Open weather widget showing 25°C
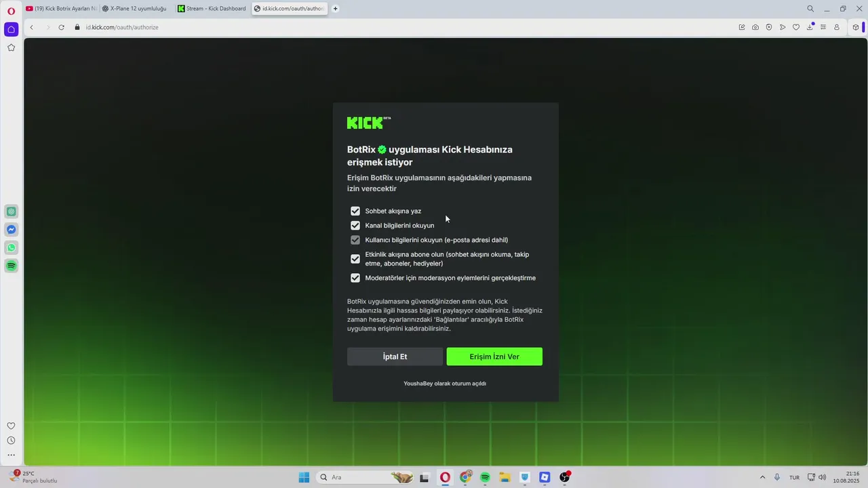Screen dimensions: 868x488 pos(33,477)
